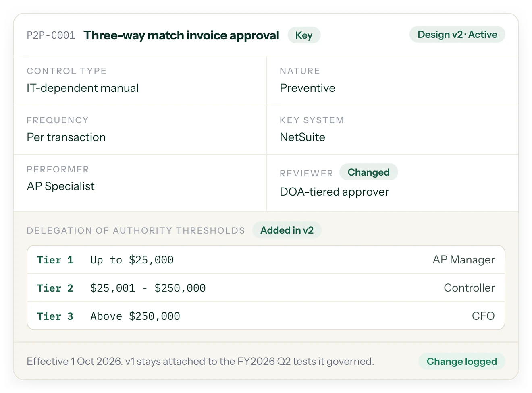The image size is (532, 393).
Task: Select the CFO approver
Action: coord(483,316)
